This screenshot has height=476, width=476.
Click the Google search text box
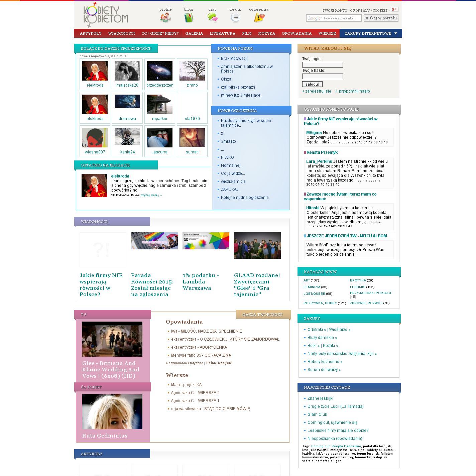[x=334, y=18]
